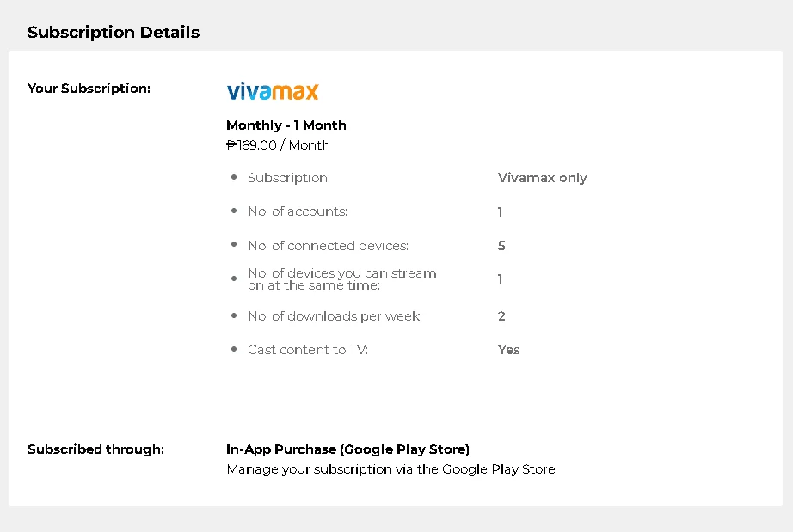Click the 'No. of connected devices:' label
Screen dimensions: 793x532
[329, 246]
